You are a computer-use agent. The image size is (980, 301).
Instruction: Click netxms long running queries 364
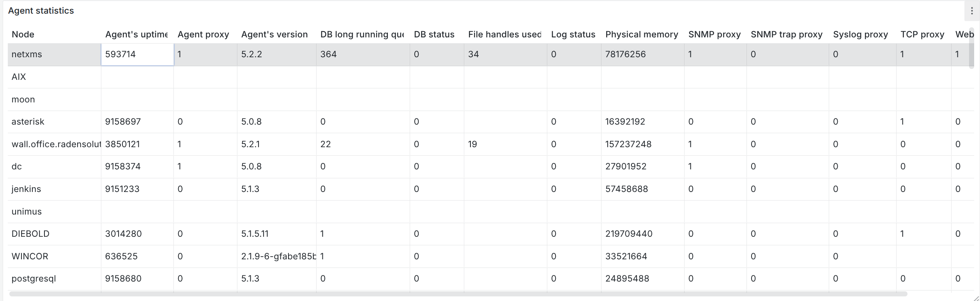click(x=328, y=55)
